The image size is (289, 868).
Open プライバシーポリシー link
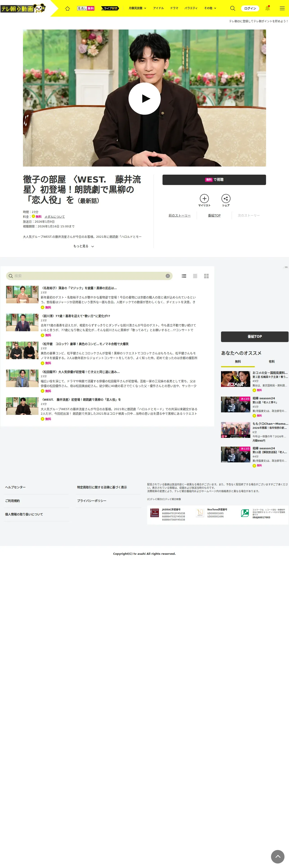pos(92,501)
